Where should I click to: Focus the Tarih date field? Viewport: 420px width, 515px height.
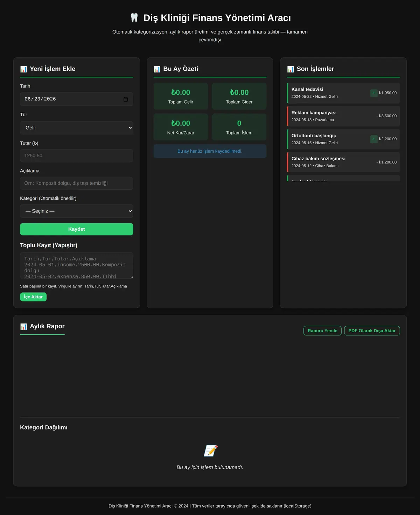pos(77,99)
